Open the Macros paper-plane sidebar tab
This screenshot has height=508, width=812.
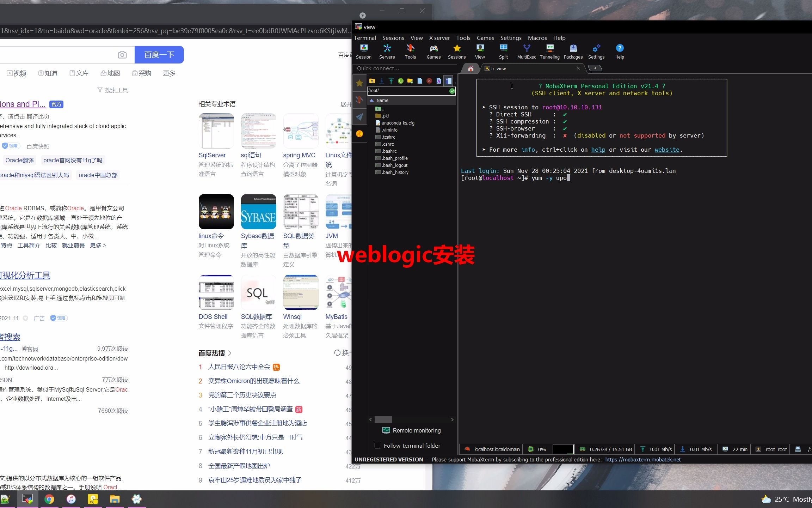[359, 117]
